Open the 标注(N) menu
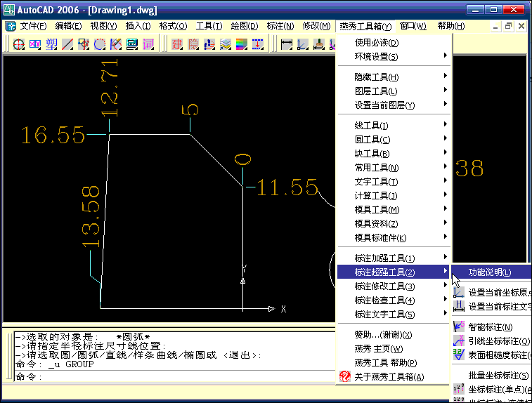This screenshot has width=532, height=403. 280,26
